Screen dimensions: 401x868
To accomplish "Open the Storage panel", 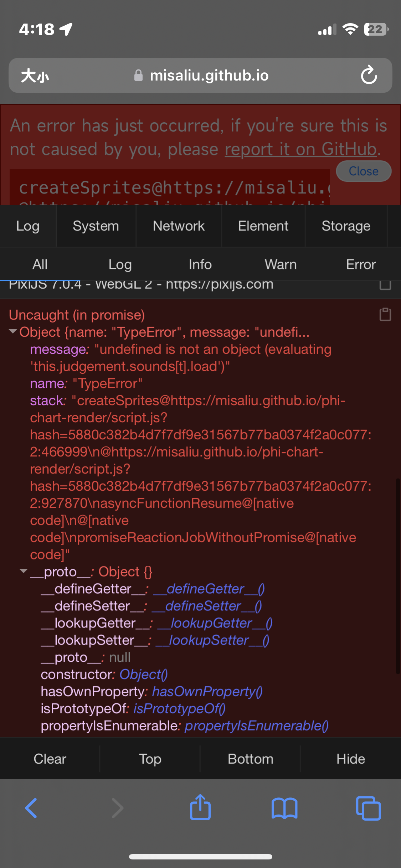I will coord(346,226).
